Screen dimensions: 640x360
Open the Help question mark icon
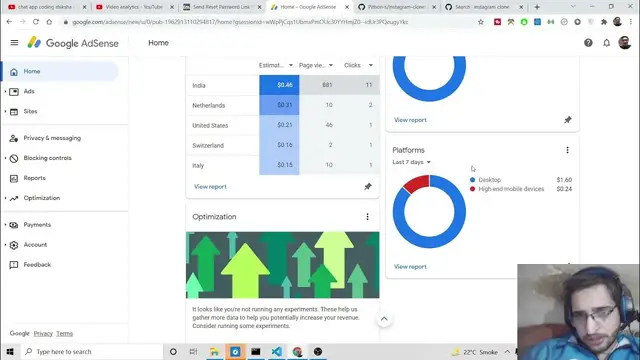pos(588,42)
